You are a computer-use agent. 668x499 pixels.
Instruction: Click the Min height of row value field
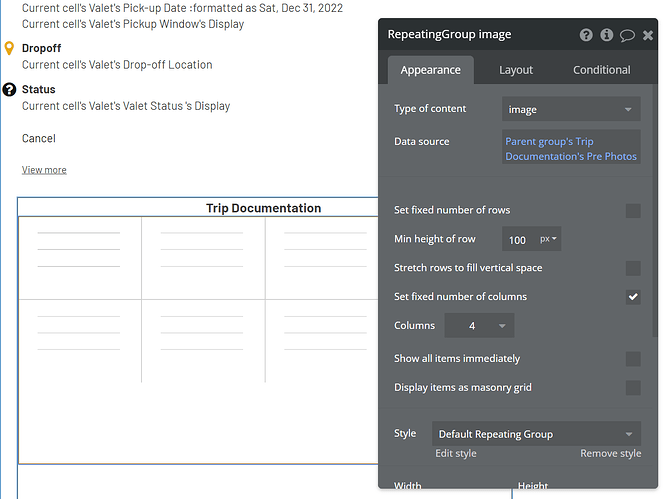point(518,239)
